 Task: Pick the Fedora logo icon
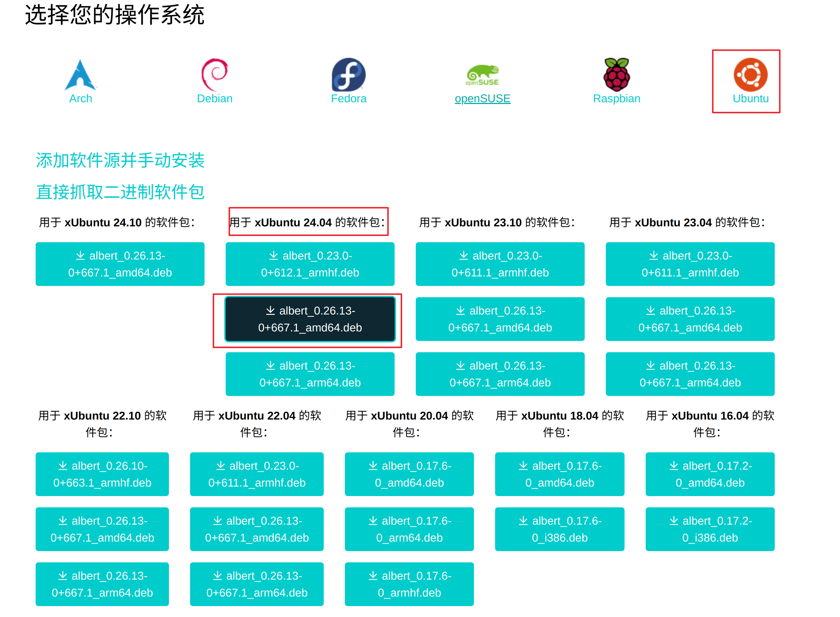[348, 75]
